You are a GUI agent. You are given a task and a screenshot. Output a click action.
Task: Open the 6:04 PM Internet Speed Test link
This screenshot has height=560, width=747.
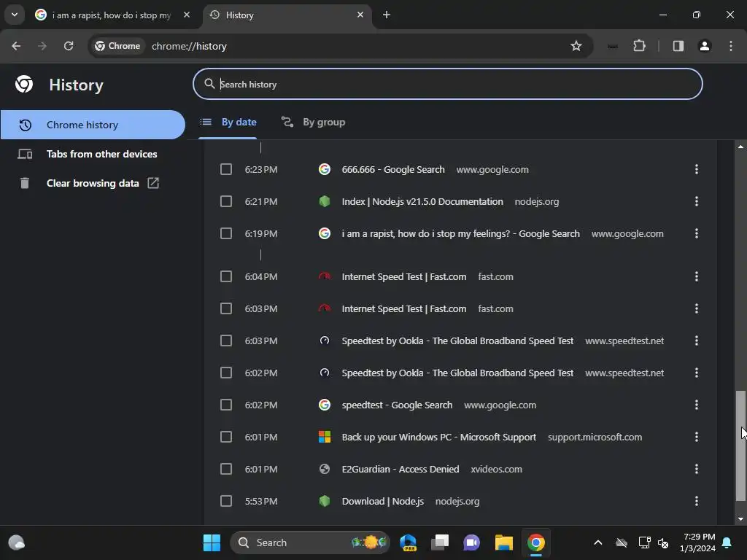404,276
